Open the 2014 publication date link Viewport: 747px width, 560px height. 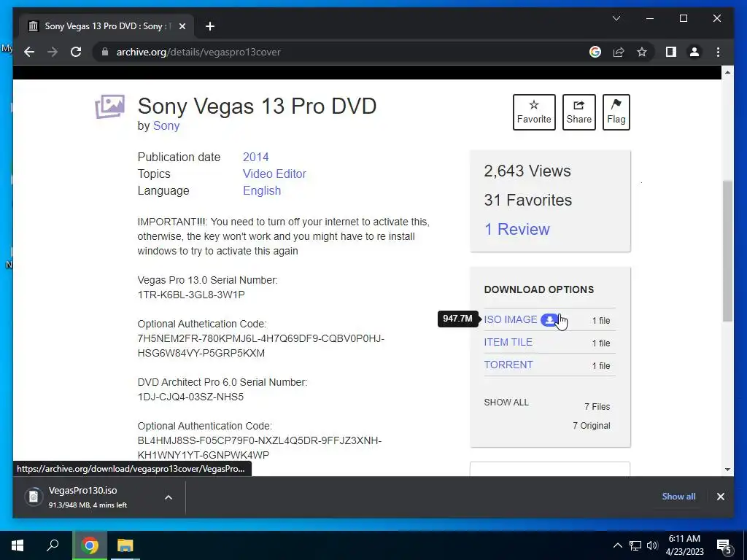[x=256, y=157]
